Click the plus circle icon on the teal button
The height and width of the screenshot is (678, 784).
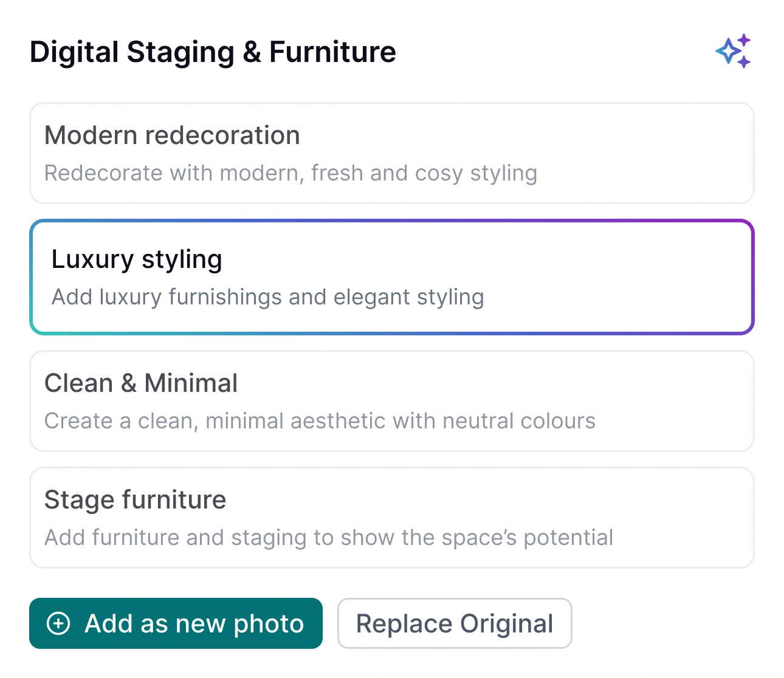[x=58, y=624]
